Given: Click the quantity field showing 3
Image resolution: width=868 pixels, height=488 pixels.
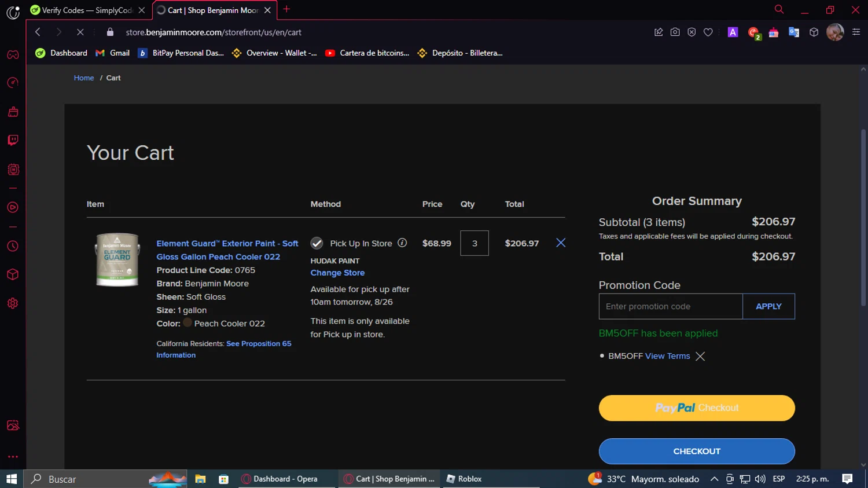Looking at the screenshot, I should point(475,243).
